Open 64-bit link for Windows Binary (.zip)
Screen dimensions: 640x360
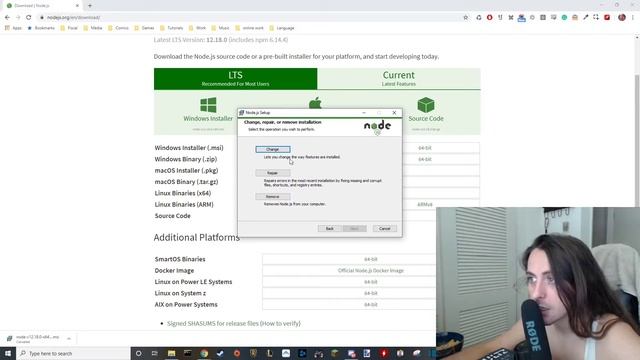click(425, 159)
